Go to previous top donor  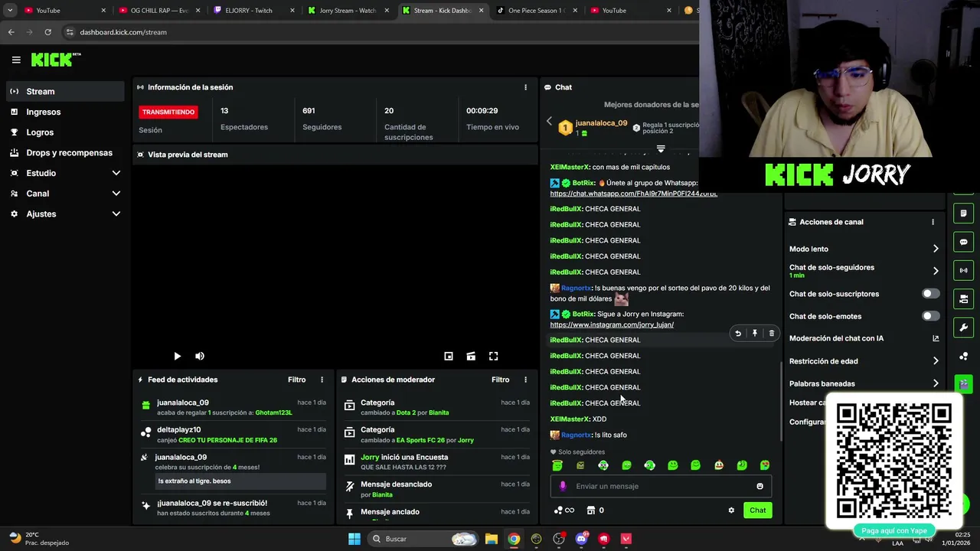549,122
